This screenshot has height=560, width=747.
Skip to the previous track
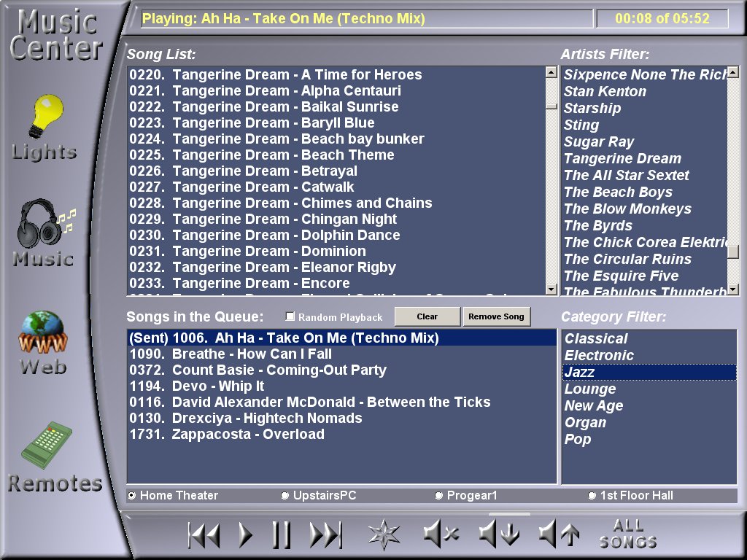204,535
